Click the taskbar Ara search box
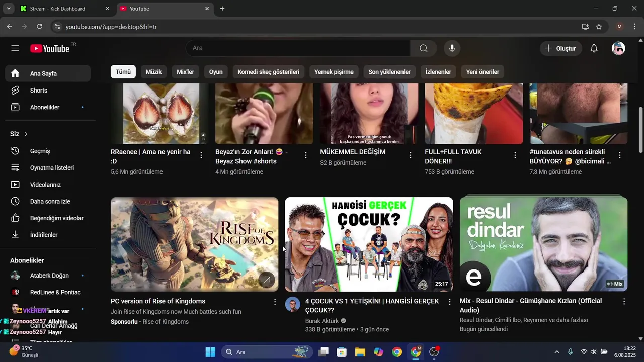 [267, 352]
